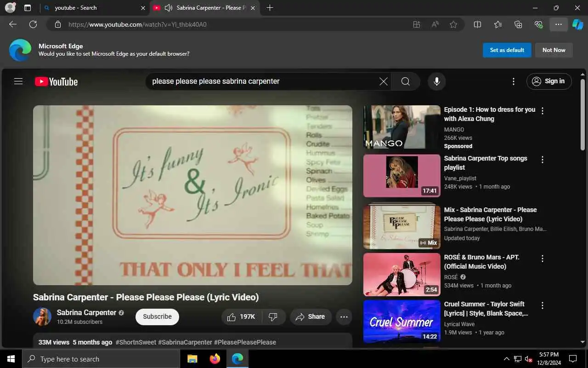Open Edge browser essentials icon
The width and height of the screenshot is (588, 368).
point(538,24)
